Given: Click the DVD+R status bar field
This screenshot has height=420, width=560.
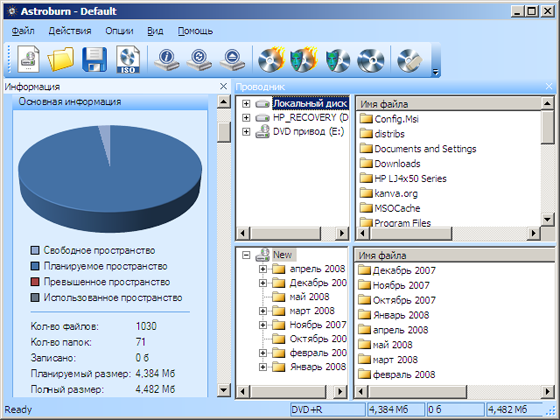Looking at the screenshot, I should (328, 410).
